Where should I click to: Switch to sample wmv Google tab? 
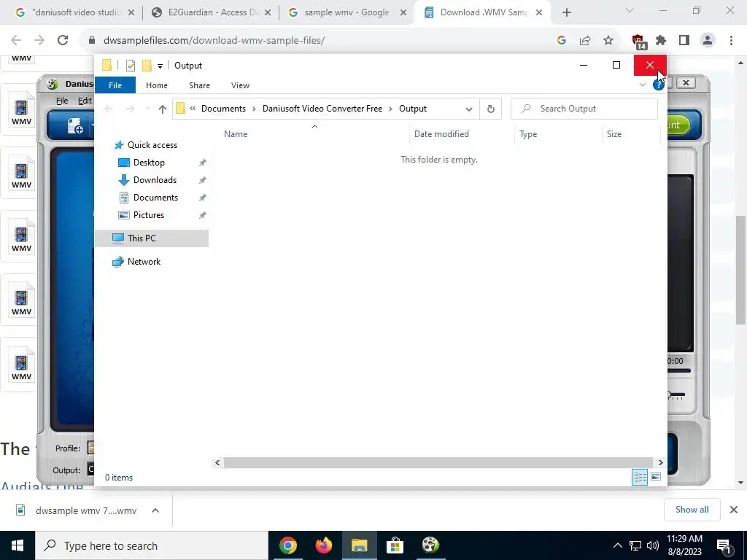tap(347, 12)
